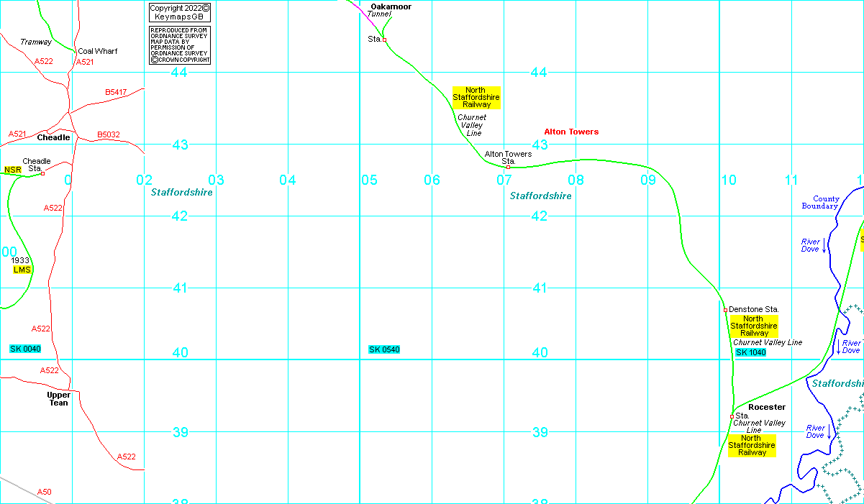Click the Copyright 2022 KeymapsGB box

tap(180, 12)
